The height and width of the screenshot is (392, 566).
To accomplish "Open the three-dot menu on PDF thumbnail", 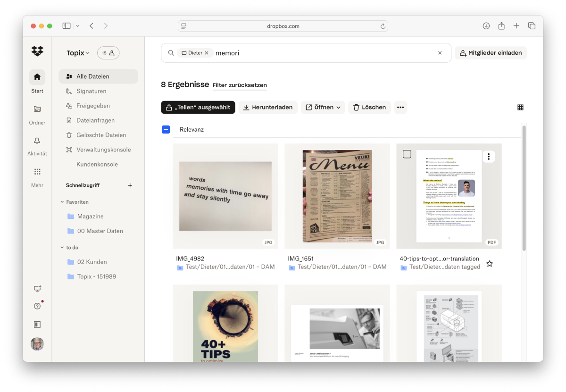I will [x=489, y=156].
